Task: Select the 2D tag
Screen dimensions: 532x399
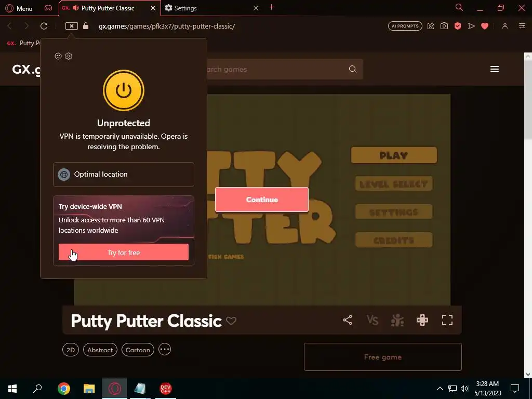Action: coord(71,350)
